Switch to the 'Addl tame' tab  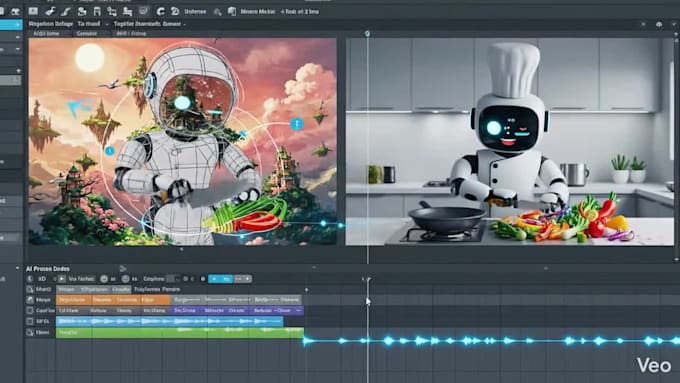46,33
